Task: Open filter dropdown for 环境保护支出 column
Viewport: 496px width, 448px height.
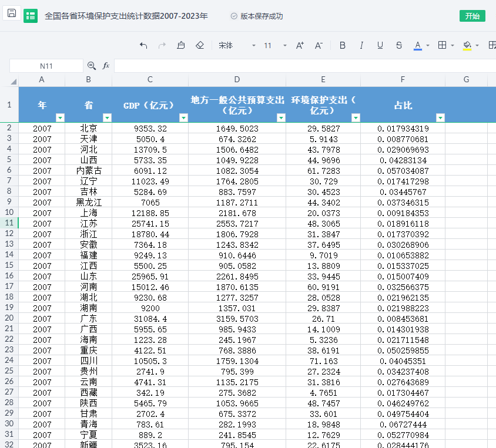Action: 356,118
